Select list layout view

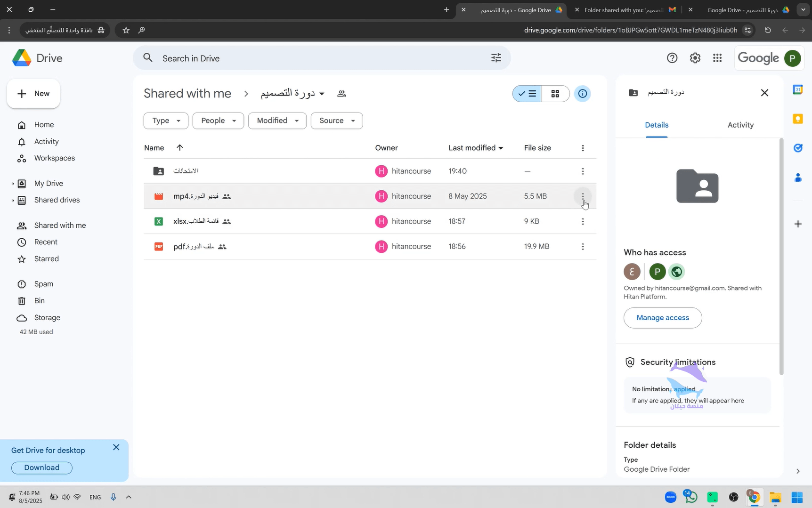(x=527, y=94)
